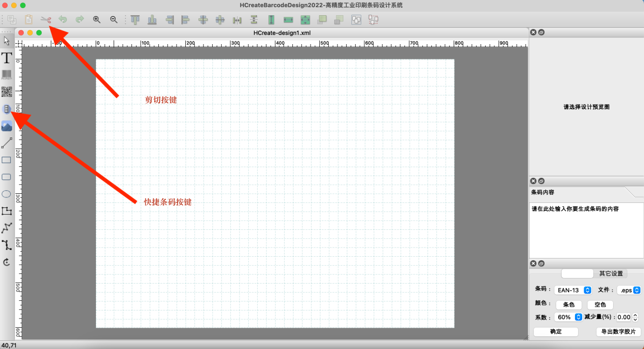Float the preview panel

coord(541,32)
